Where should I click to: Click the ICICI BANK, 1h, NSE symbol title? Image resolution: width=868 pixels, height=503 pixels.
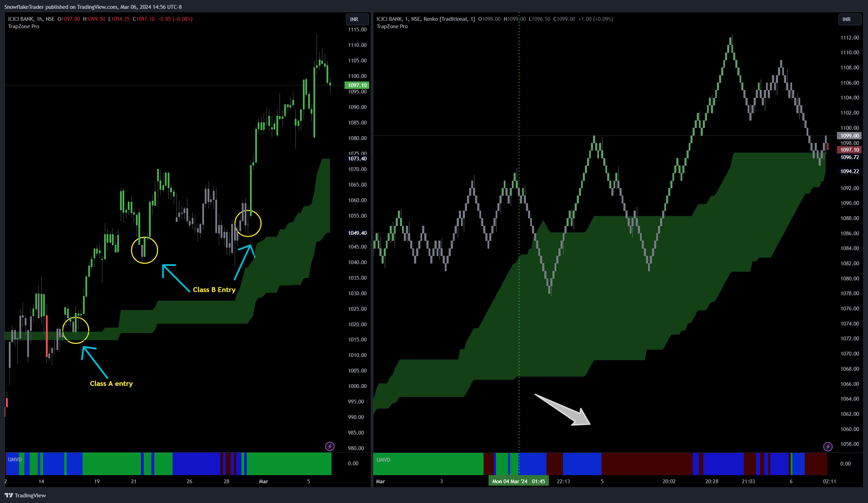(x=31, y=19)
